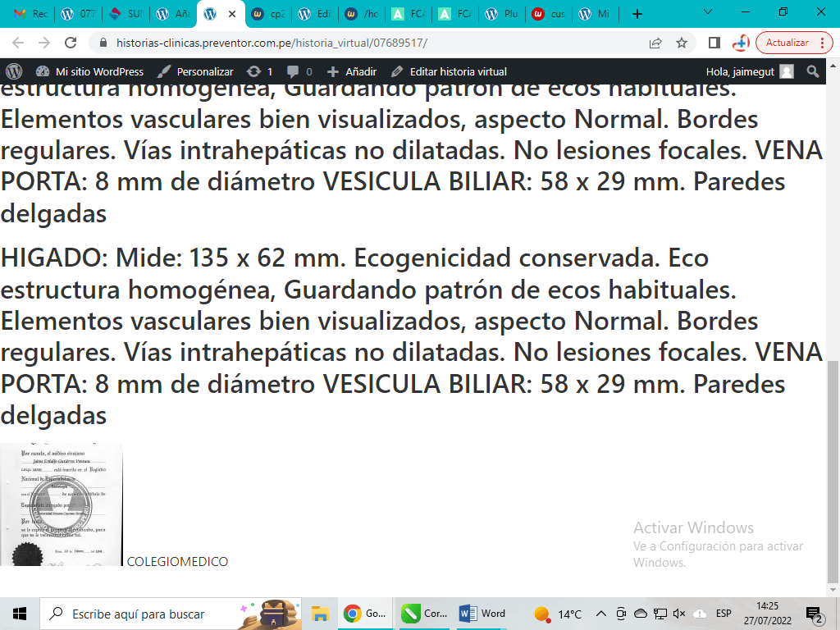Open the medical cross extension icon
Screen dimensions: 840x630
pyautogui.click(x=741, y=43)
